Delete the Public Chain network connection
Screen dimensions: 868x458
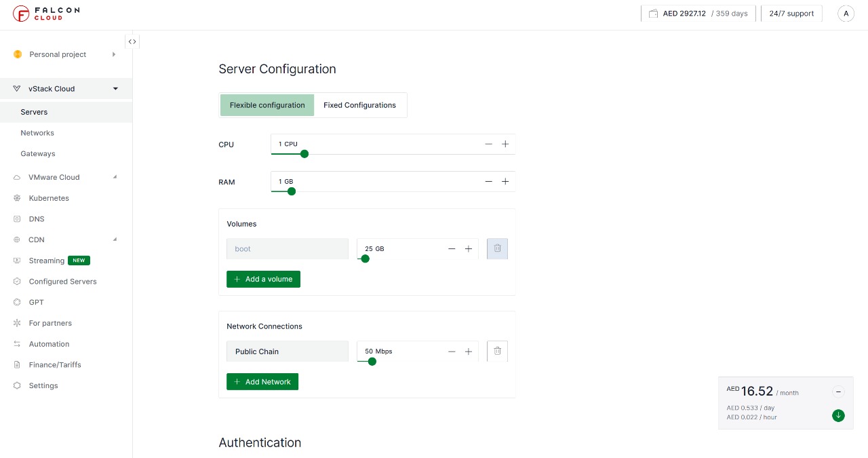[x=497, y=351]
